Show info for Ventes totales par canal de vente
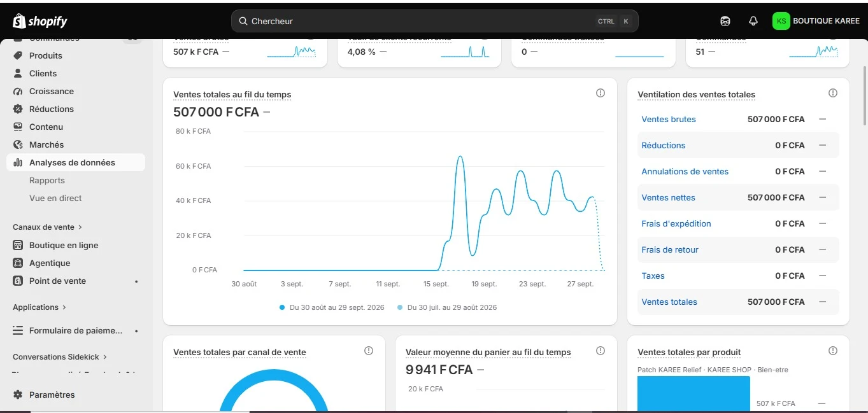Screen dimensions: 868x413 coord(369,351)
